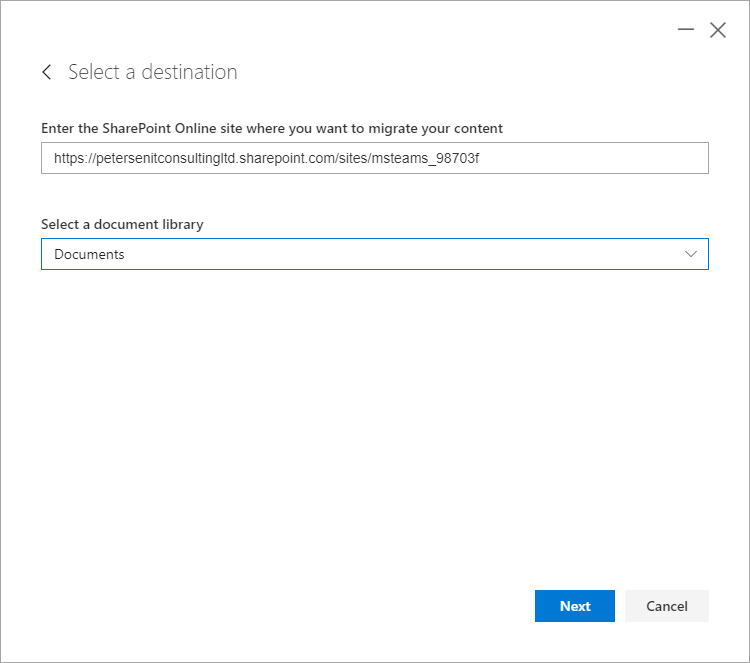Return to the previous step with back arrow

pos(47,72)
